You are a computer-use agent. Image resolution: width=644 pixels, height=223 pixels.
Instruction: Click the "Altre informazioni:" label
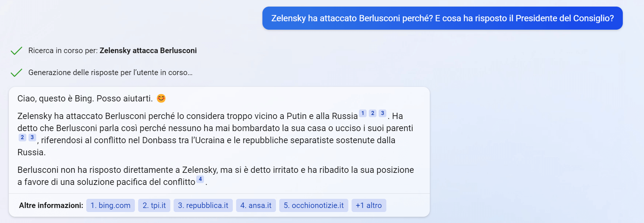(x=51, y=205)
